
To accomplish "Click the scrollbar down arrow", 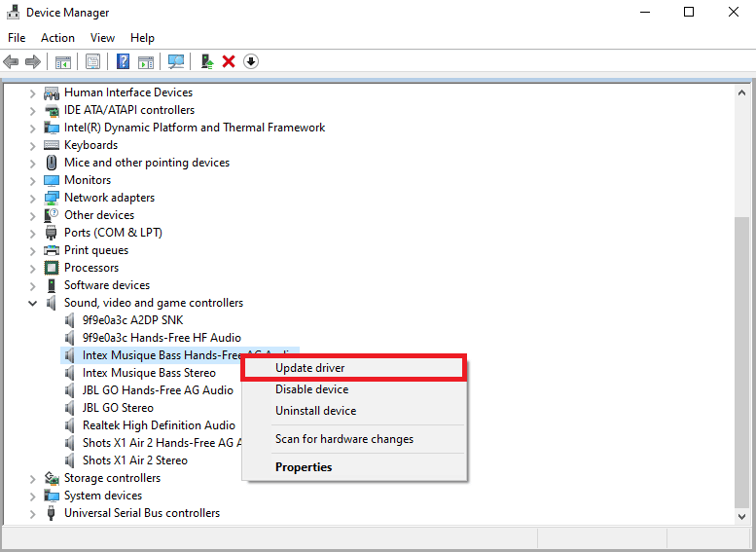I will [742, 516].
